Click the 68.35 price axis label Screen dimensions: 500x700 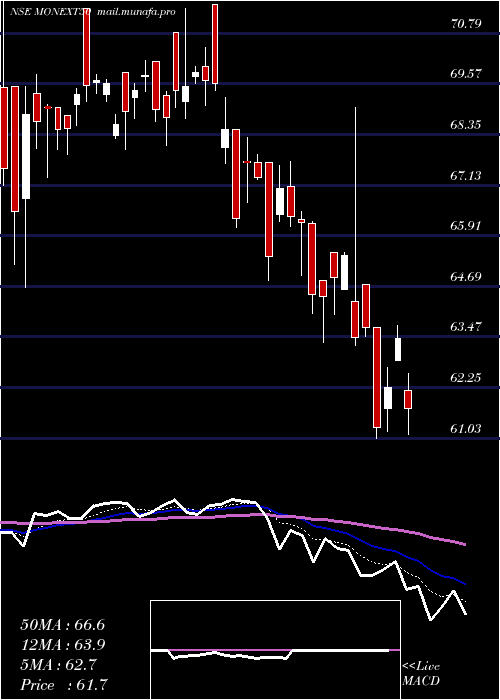tap(466, 125)
